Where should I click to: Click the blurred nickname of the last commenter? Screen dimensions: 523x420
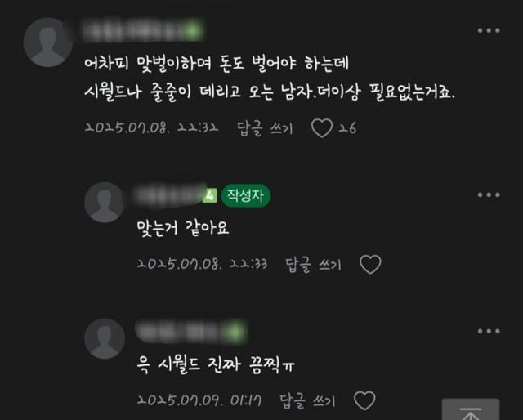tap(190, 333)
